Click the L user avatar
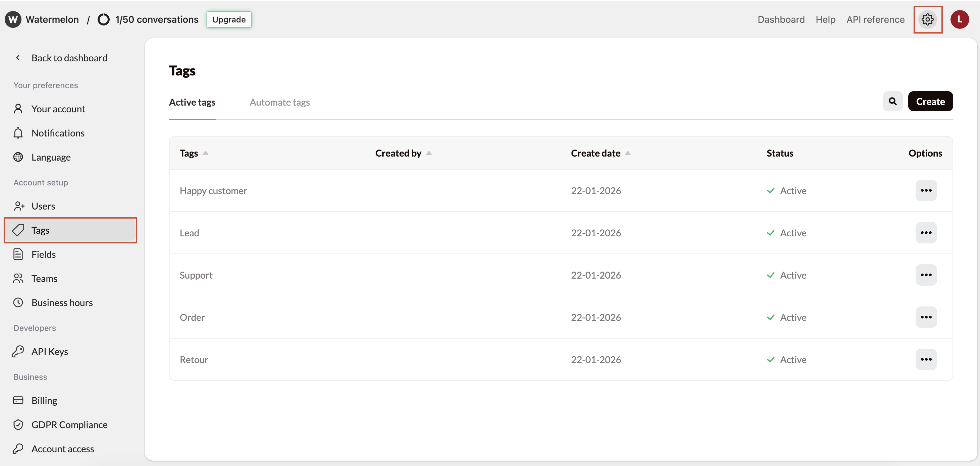Screen dimensions: 980x466 tap(960, 19)
